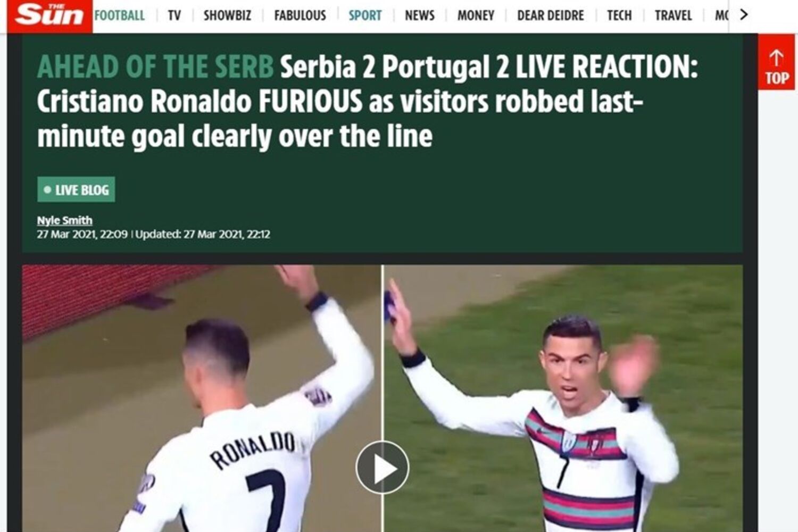This screenshot has height=532, width=798.
Task: Go to the Travel section
Action: pyautogui.click(x=673, y=15)
